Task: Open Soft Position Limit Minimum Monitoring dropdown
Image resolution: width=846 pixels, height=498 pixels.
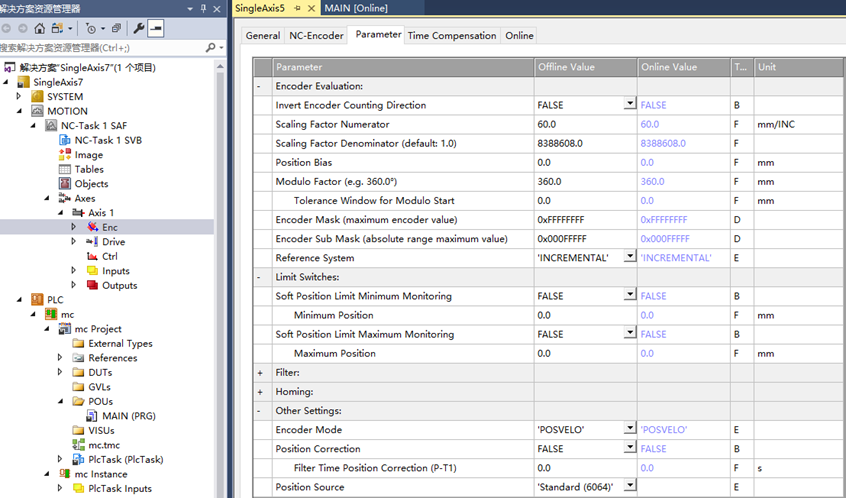Action: click(630, 294)
